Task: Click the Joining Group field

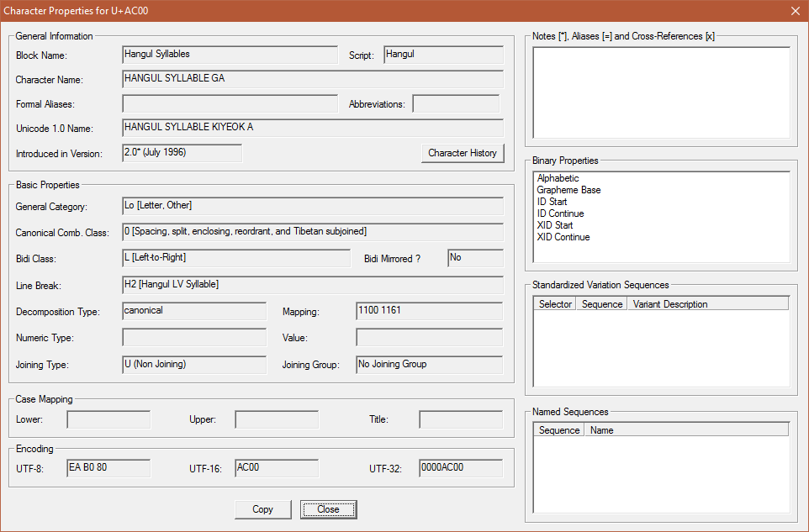Action: 429,365
